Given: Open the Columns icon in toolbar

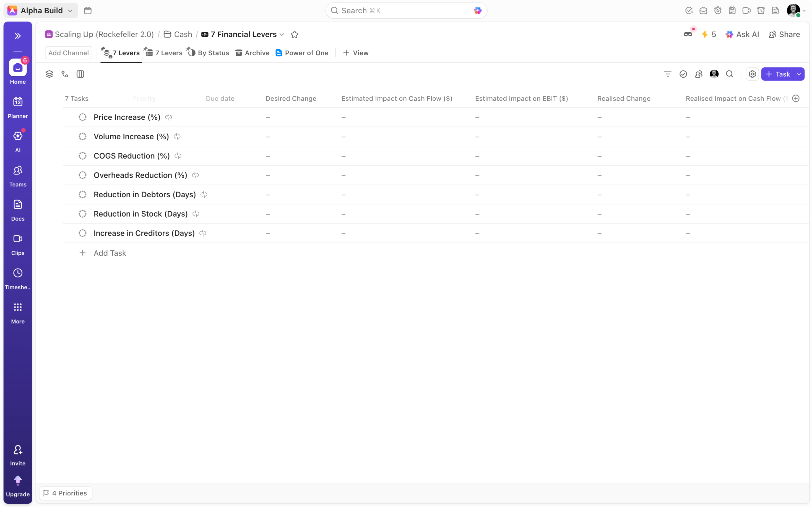Looking at the screenshot, I should pyautogui.click(x=80, y=74).
